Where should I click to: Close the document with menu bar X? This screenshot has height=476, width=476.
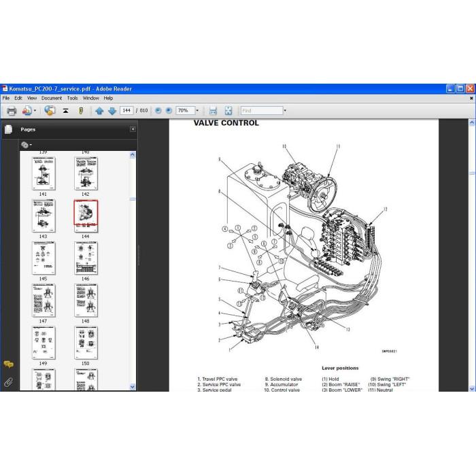coord(471,98)
